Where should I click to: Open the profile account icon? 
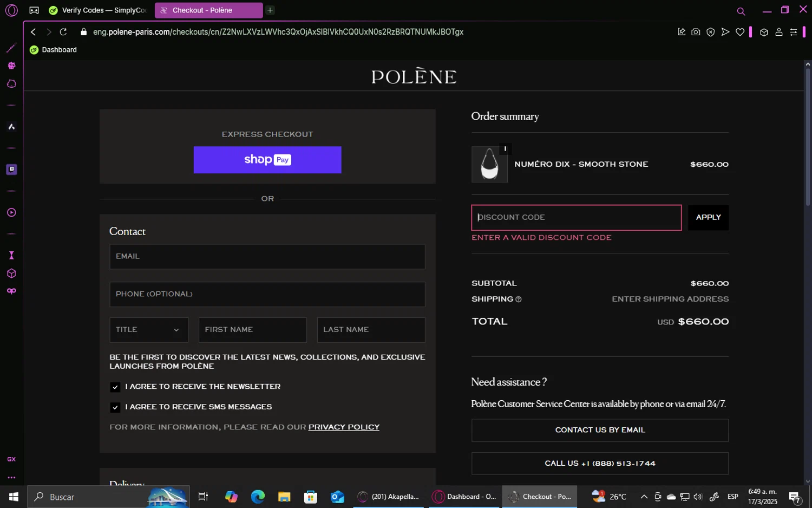pos(779,32)
